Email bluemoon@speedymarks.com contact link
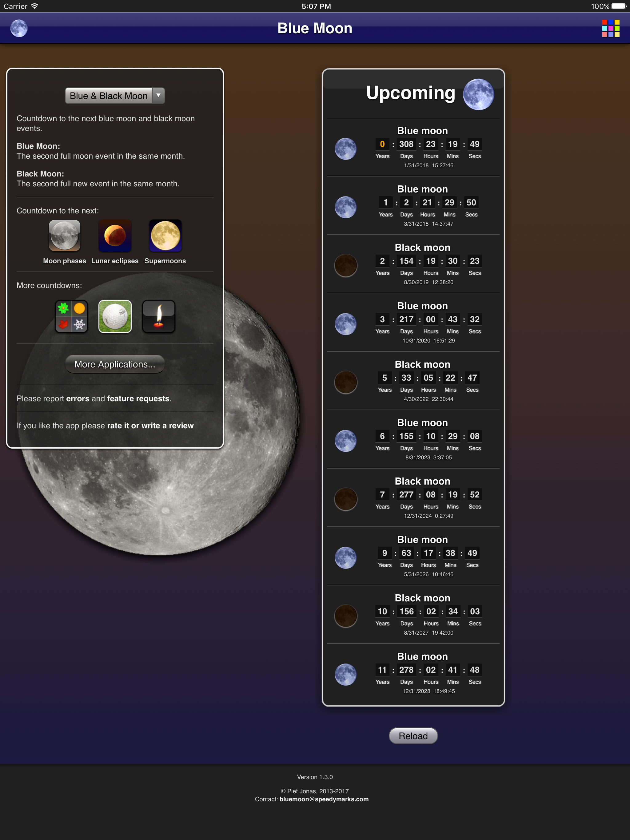Viewport: 630px width, 840px height. pyautogui.click(x=324, y=799)
